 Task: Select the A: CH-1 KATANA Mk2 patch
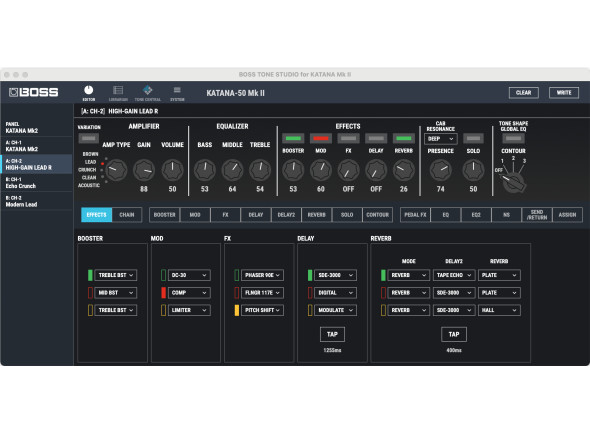[x=36, y=146]
